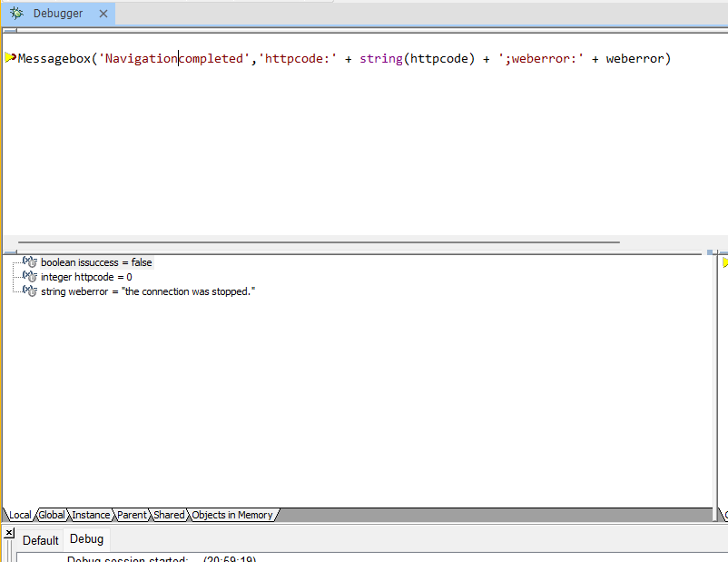This screenshot has height=562, width=728.
Task: Select the boolean issuccess variable row
Action: [96, 262]
